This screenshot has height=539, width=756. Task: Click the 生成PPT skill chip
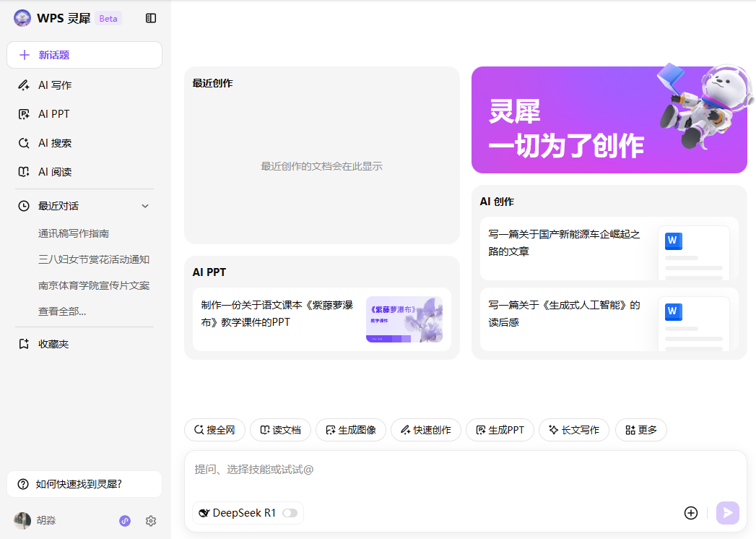coord(500,430)
